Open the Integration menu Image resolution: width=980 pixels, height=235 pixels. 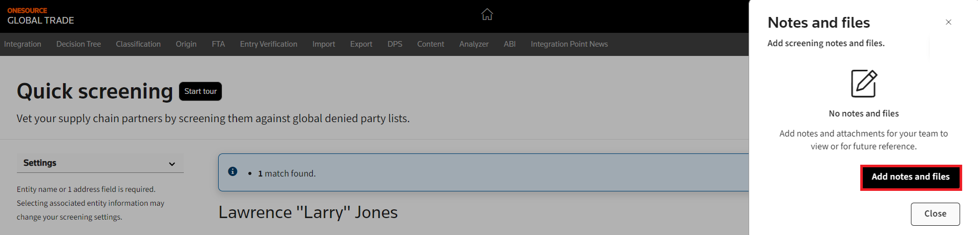click(x=23, y=44)
